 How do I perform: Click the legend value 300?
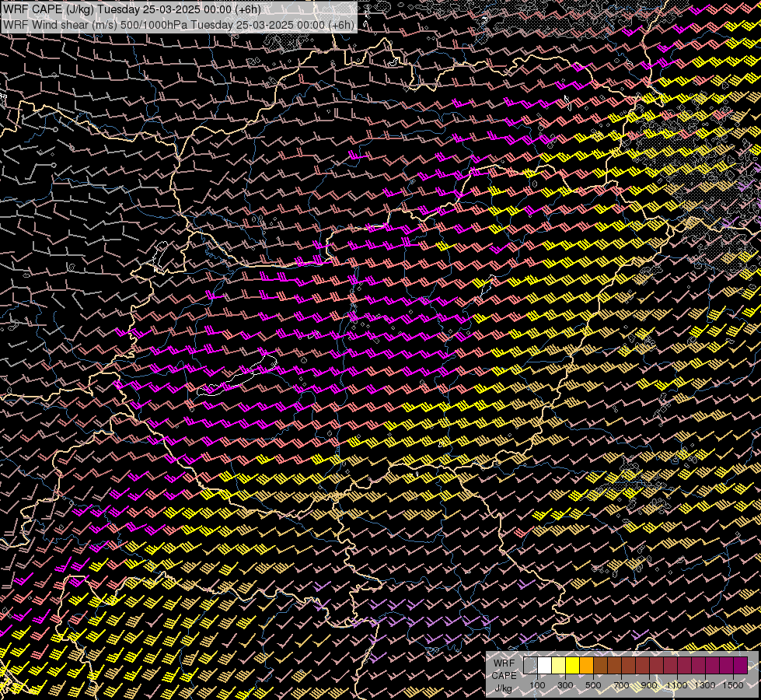[565, 685]
